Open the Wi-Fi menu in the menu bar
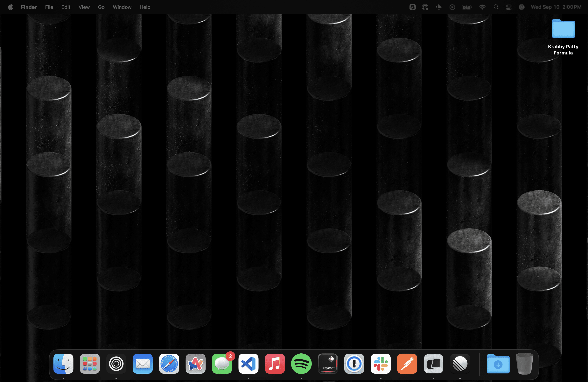Screen dimensions: 588x382 pyautogui.click(x=482, y=7)
